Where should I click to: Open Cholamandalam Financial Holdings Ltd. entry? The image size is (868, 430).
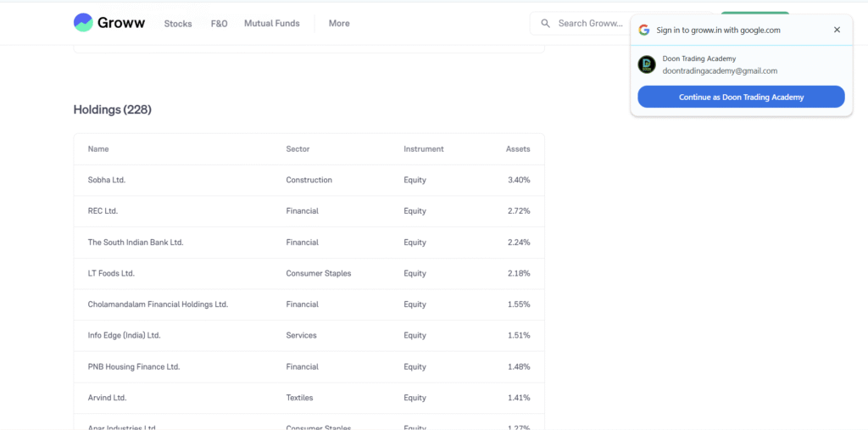158,304
